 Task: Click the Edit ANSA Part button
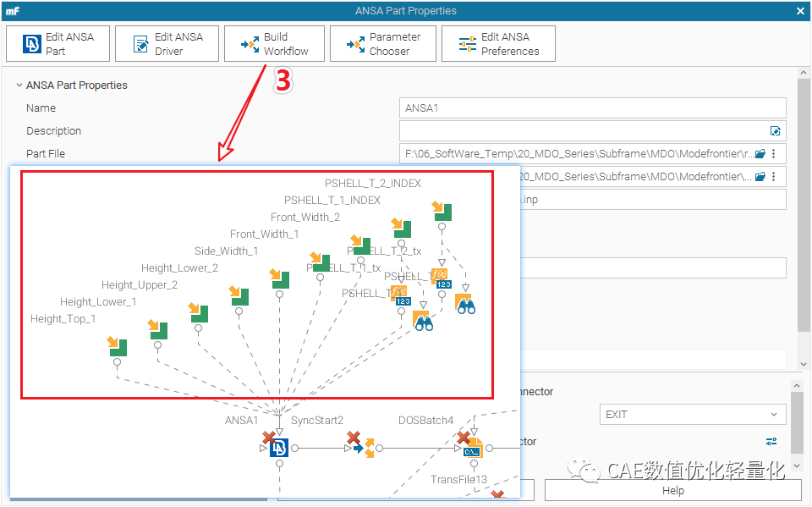click(x=58, y=44)
